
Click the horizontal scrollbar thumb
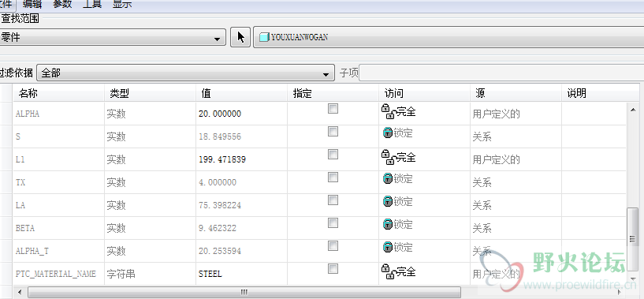point(244,292)
